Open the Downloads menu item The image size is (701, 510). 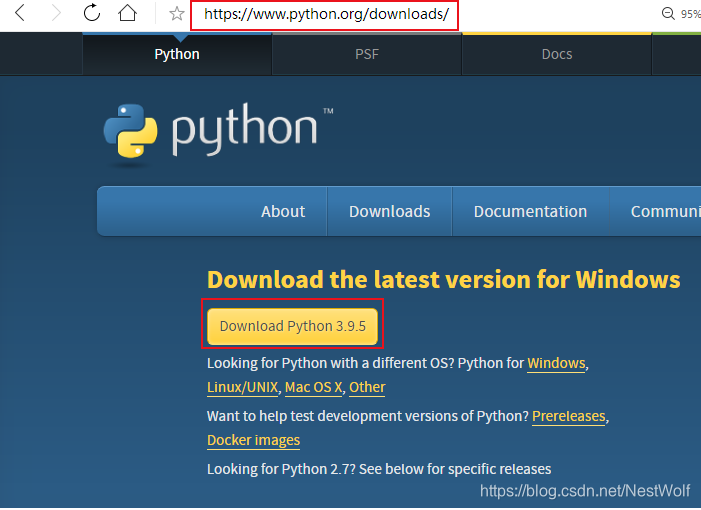389,211
